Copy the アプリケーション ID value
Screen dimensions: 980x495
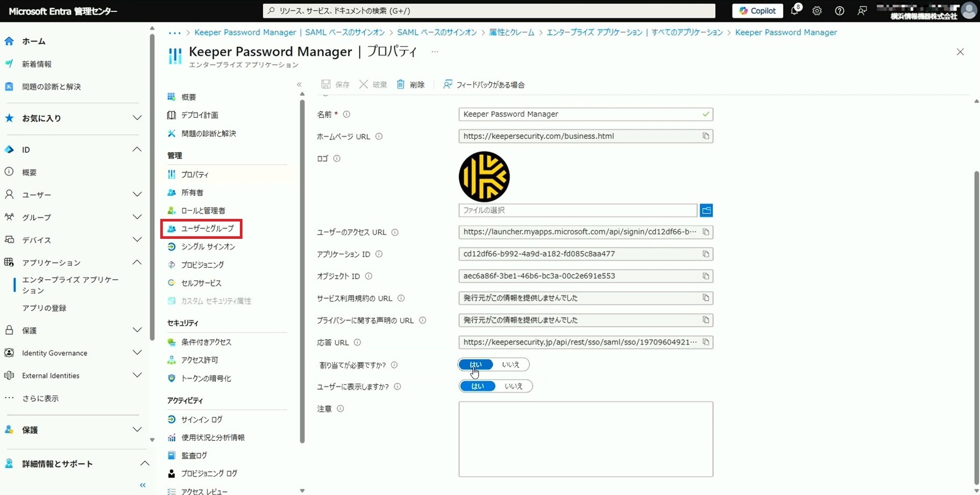[705, 254]
